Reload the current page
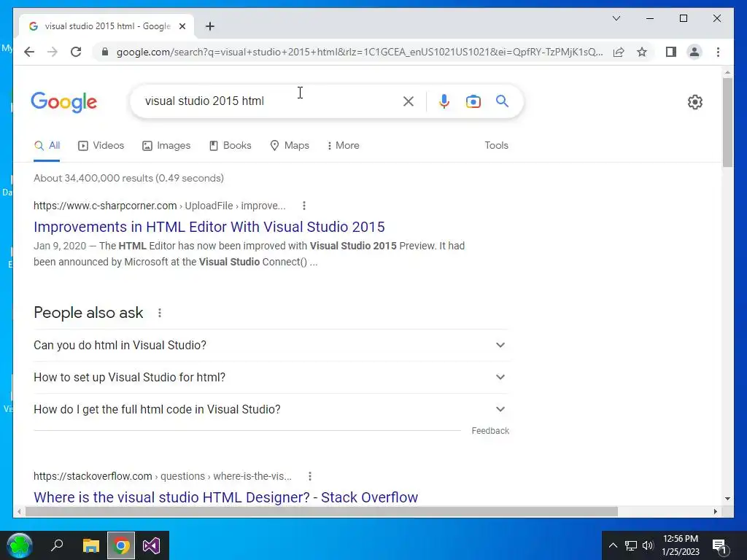747x560 pixels. 76,52
